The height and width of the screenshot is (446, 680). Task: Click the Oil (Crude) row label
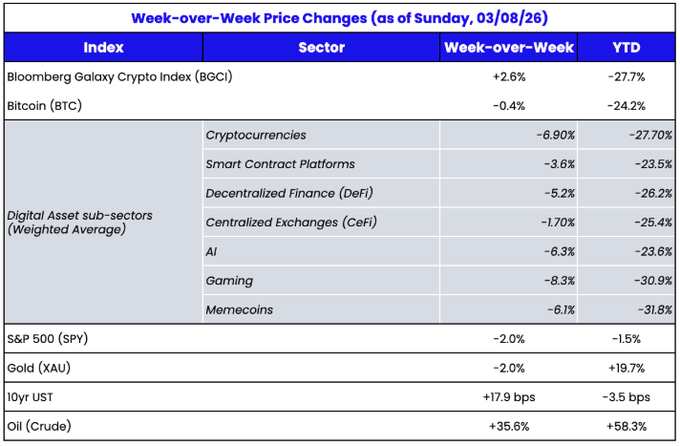click(x=41, y=426)
